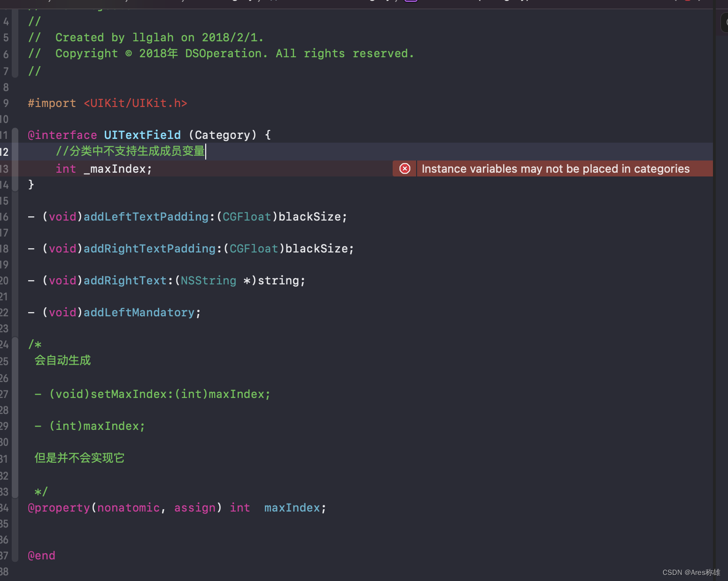
Task: Click line number 9 in the gutter
Action: (x=6, y=103)
